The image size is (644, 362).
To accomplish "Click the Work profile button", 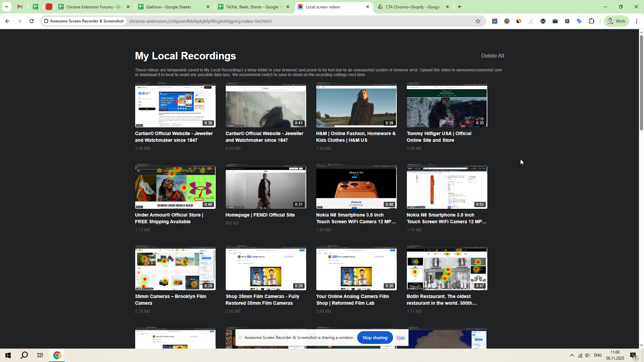I will [x=616, y=21].
